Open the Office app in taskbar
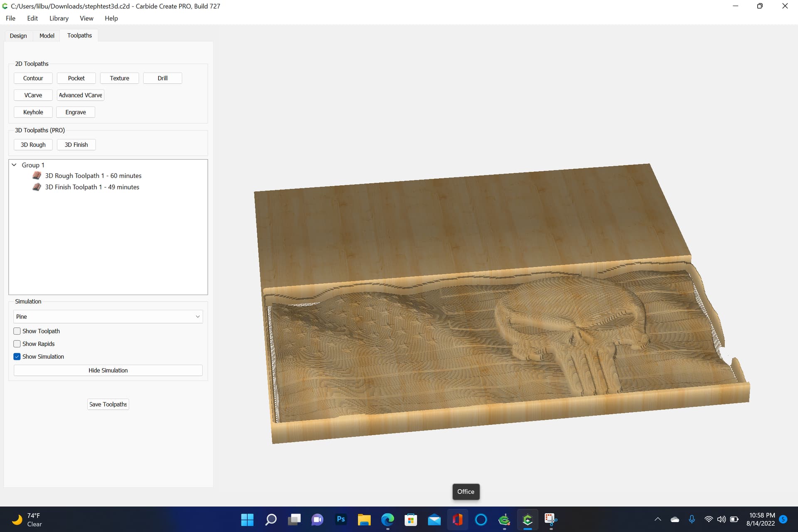The width and height of the screenshot is (798, 532). point(458,519)
